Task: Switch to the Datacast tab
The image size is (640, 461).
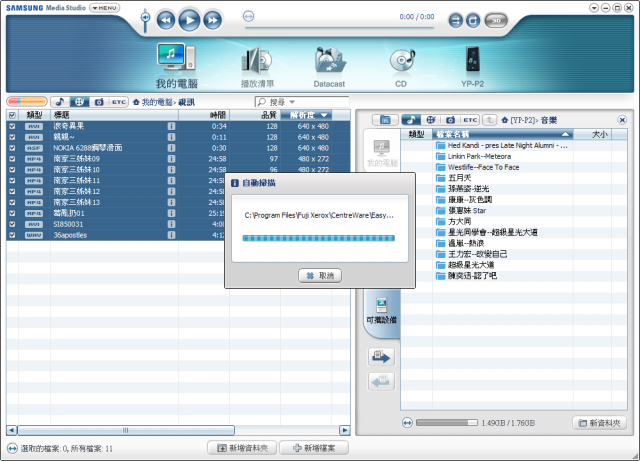Action: [329, 67]
